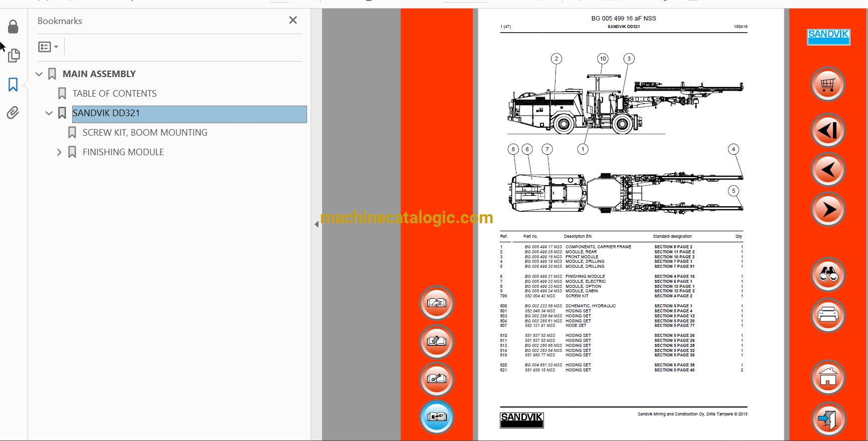Image resolution: width=868 pixels, height=441 pixels.
Task: Click the next page arrow button
Action: click(828, 209)
